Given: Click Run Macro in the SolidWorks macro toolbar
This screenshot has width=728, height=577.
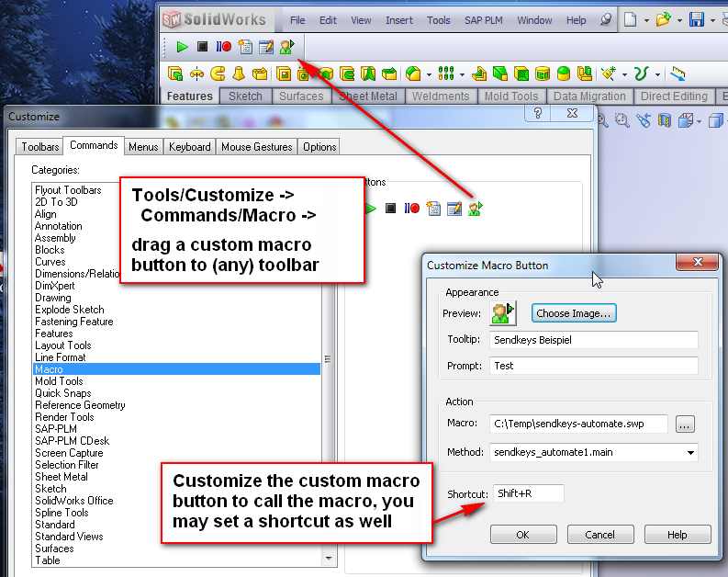Looking at the screenshot, I should [x=182, y=47].
